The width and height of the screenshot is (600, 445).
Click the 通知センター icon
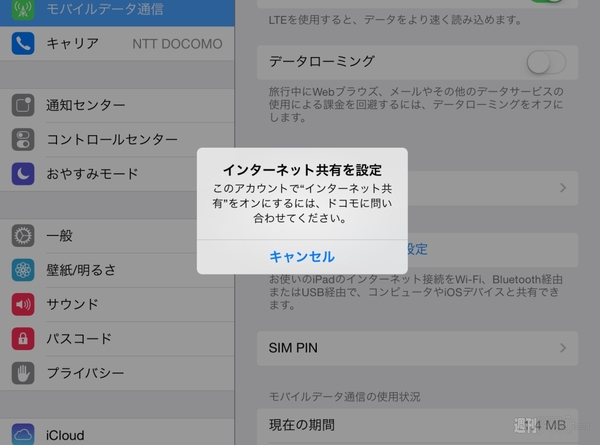tap(23, 105)
